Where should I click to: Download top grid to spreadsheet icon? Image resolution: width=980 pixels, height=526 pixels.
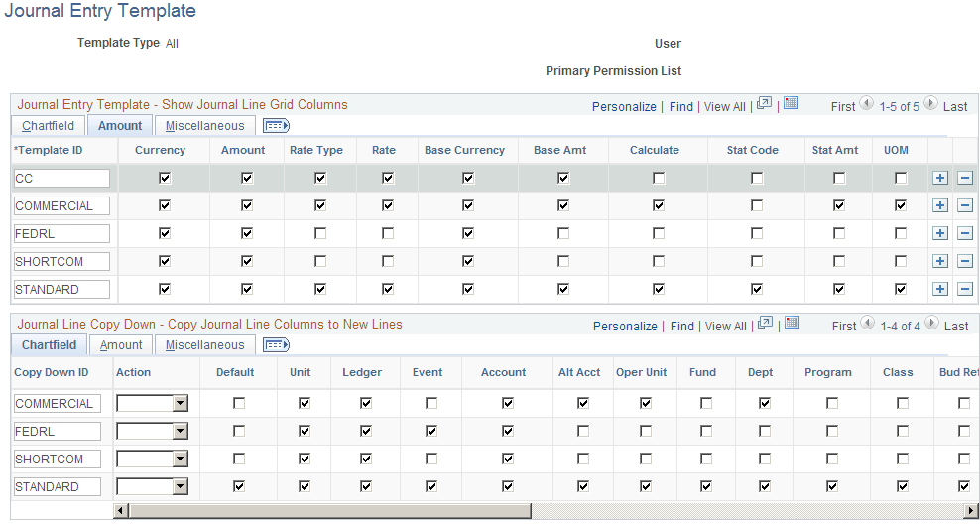click(x=792, y=104)
